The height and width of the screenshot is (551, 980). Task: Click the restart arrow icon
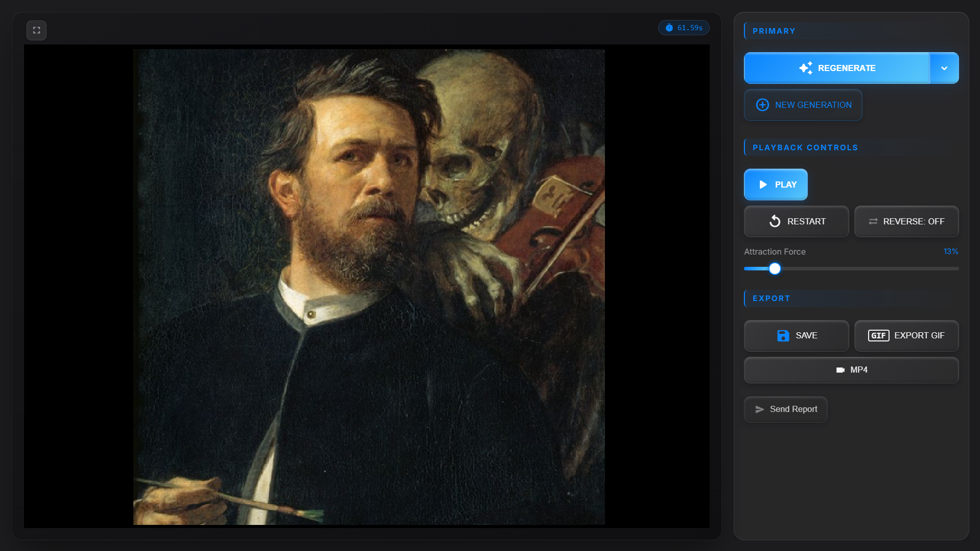click(x=775, y=221)
